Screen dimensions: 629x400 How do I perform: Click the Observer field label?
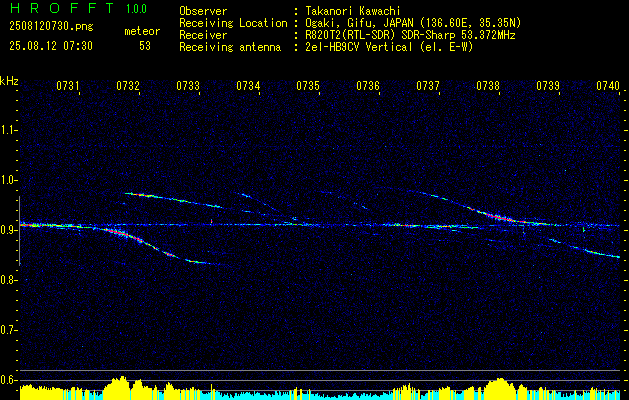(x=203, y=11)
